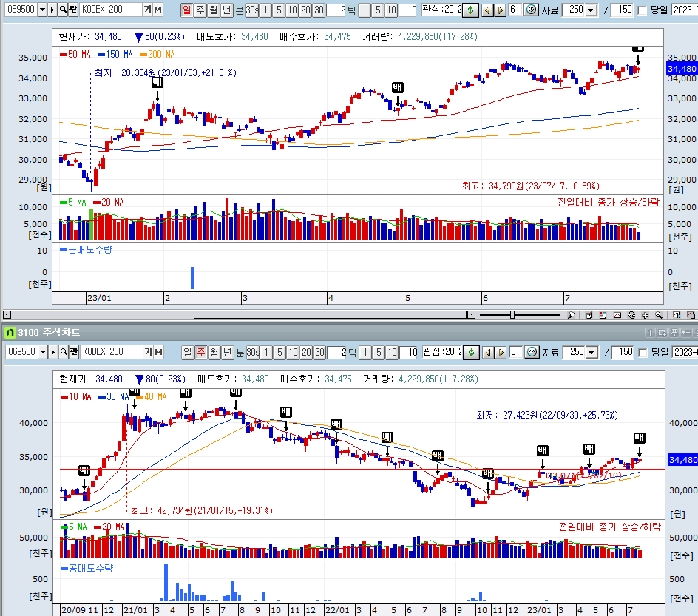This screenshot has width=698, height=616.
Task: Click the notepad edit icon in chart tool strip
Action: point(589,315)
